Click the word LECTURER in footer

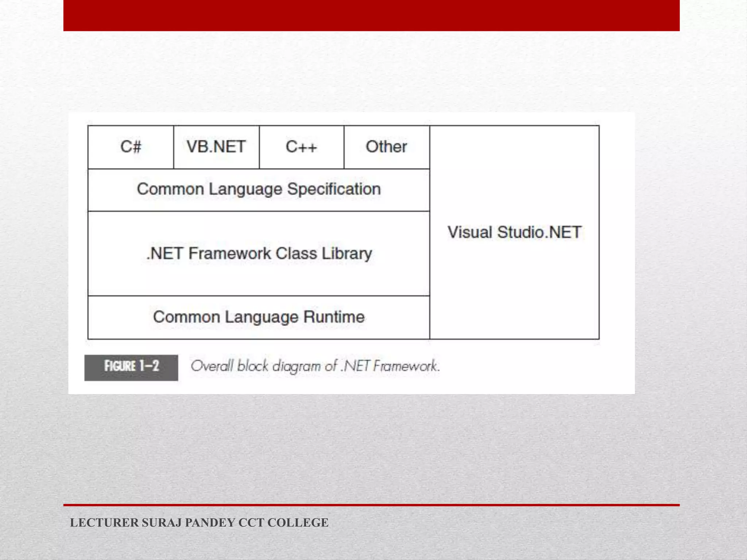104,522
